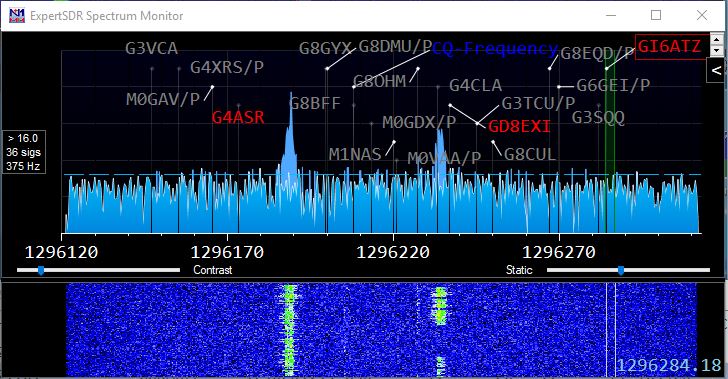Adjust the Contrast slider handle
Screen dimensions: 728x379
tap(41, 270)
